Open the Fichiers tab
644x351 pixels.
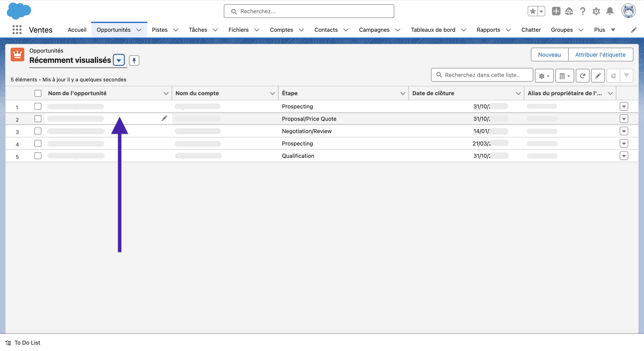pos(238,30)
